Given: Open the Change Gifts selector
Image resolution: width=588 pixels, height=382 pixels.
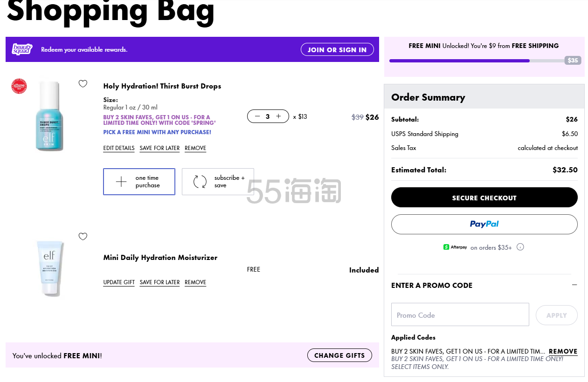Looking at the screenshot, I should [x=339, y=355].
